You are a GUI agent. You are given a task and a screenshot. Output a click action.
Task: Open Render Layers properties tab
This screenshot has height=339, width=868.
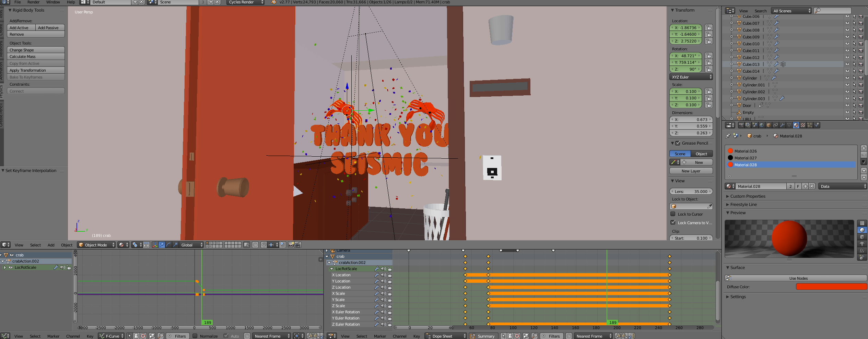point(748,125)
